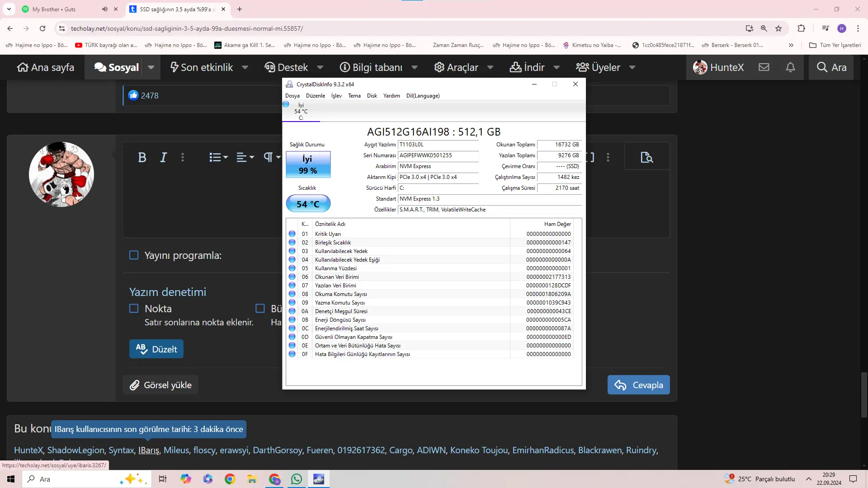Select the C: drive tab in CrystalDiskInfo

tap(301, 111)
